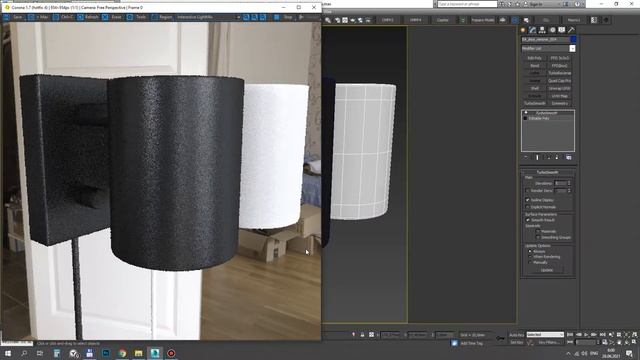Viewport: 640px width, 360px height.
Task: Open the Create command panel tab
Action: pos(523,30)
